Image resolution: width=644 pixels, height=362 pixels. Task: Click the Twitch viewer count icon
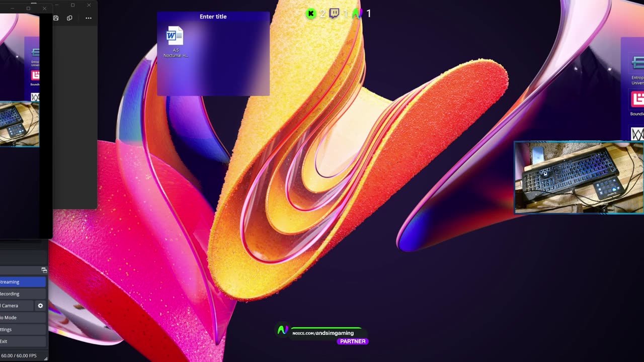[334, 13]
